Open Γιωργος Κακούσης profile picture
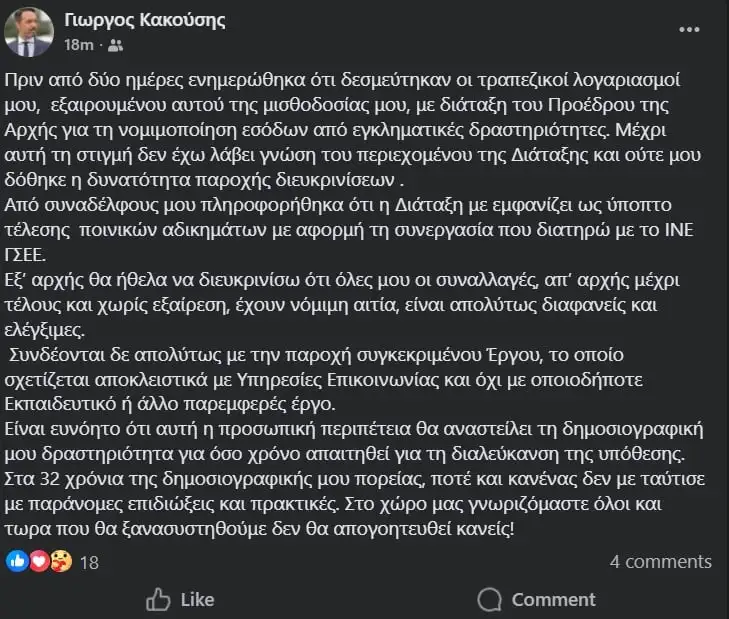The image size is (729, 619). (31, 32)
